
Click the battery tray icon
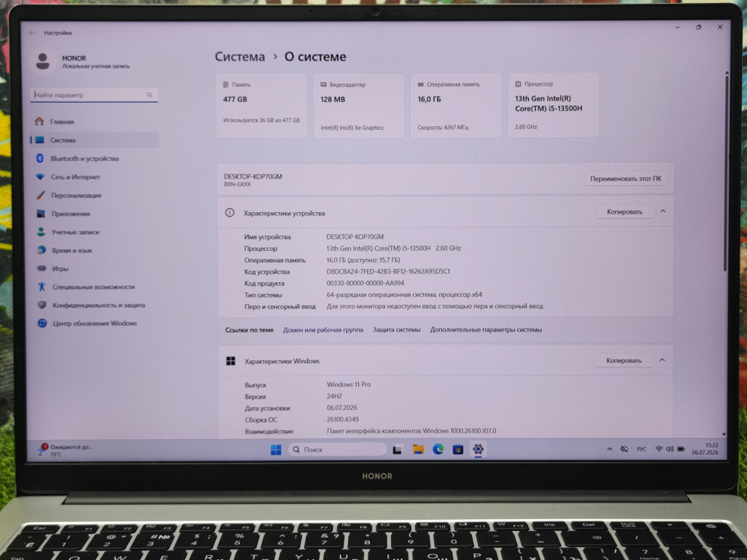point(681,449)
